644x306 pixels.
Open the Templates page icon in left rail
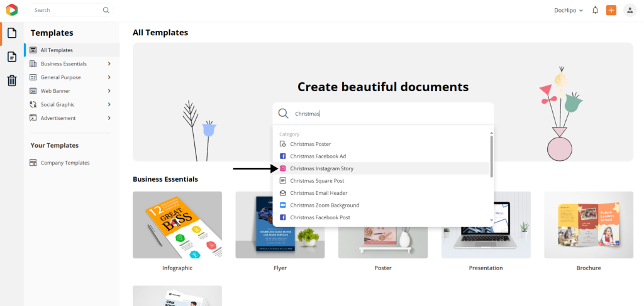[12, 33]
